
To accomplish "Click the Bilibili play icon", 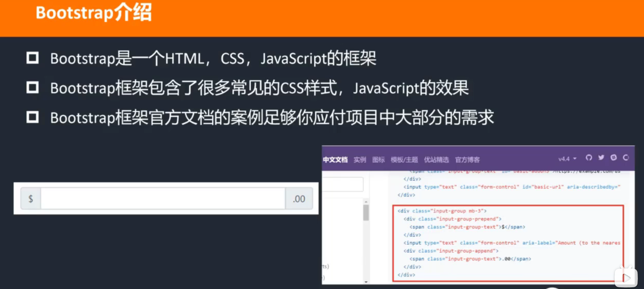I will 626,277.
